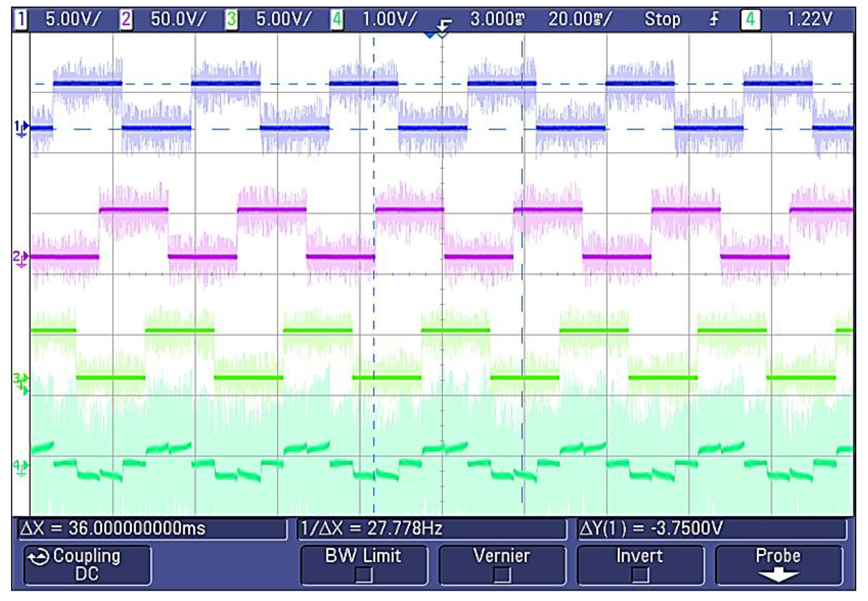This screenshot has height=601, width=868.
Task: Click the 5.00V/ channel 1 scale
Action: coord(73,19)
